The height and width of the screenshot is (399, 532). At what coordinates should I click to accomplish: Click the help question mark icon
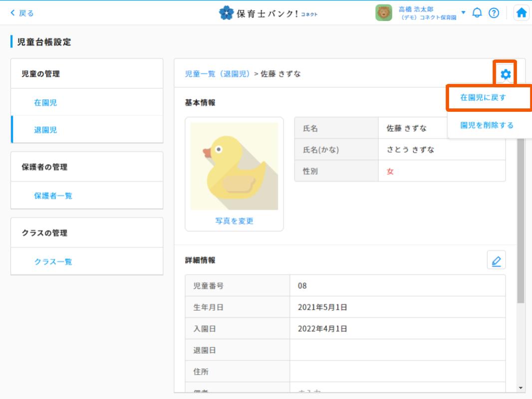point(494,12)
